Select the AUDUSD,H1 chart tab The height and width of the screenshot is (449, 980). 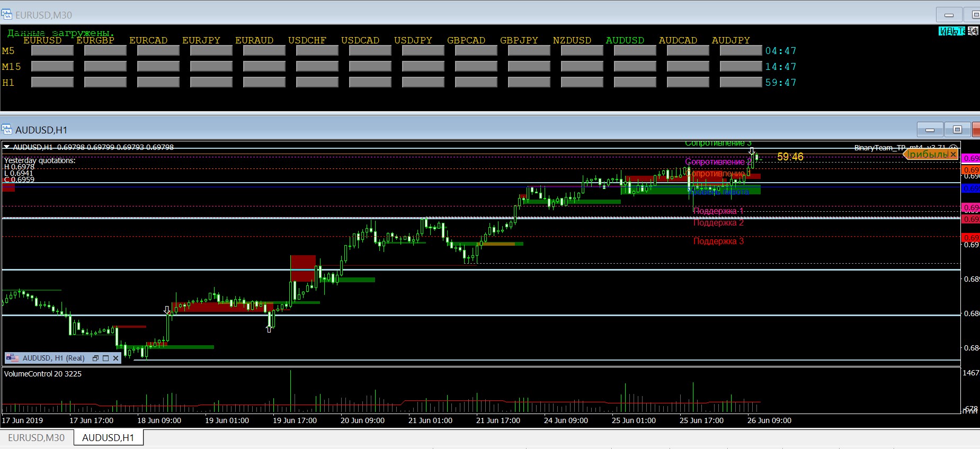point(108,438)
